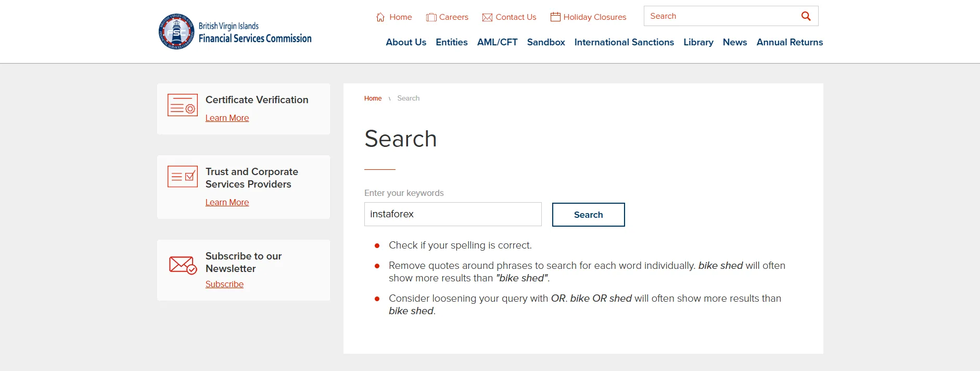Open the Careers link
The image size is (980, 371).
click(x=454, y=17)
